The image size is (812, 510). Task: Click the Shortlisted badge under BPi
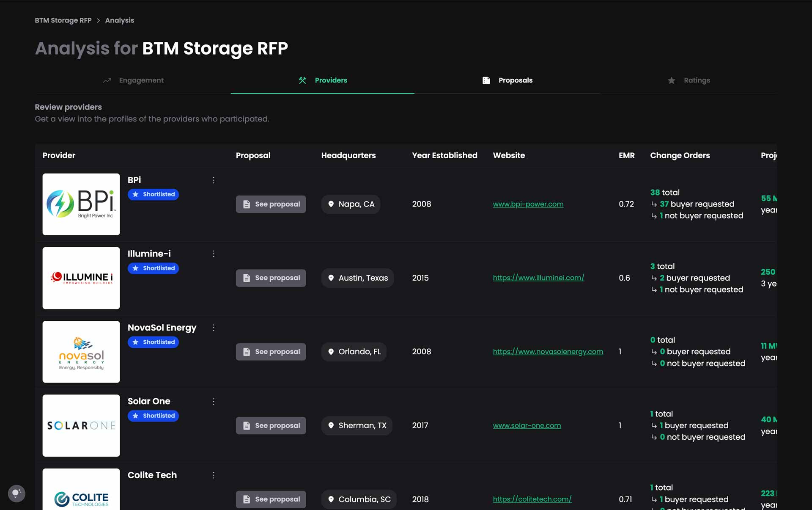click(153, 194)
